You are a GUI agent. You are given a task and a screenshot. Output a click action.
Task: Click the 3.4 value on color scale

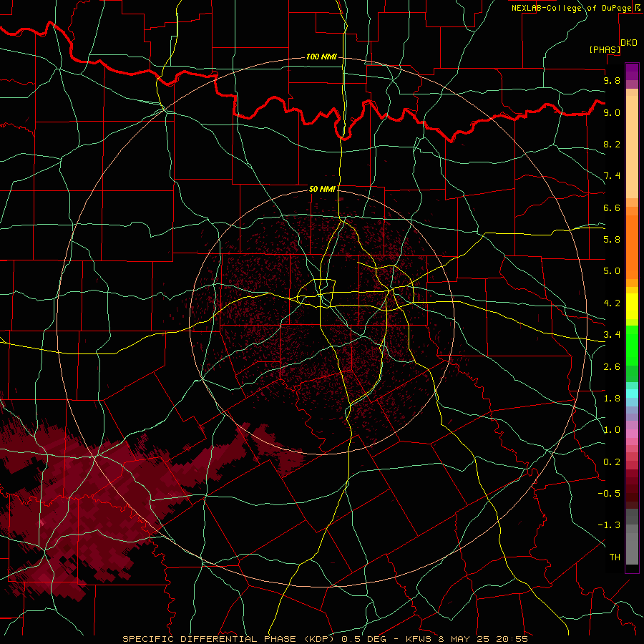pos(612,335)
